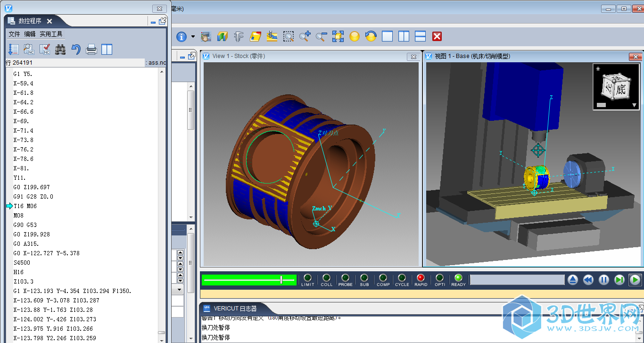Toggle the CYCLE status light
This screenshot has height=343, width=644.
[x=402, y=278]
